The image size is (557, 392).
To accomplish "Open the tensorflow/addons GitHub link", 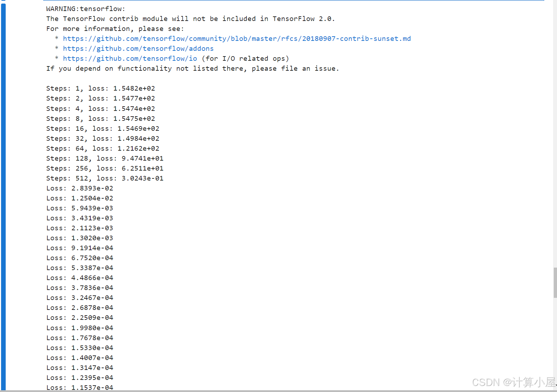I will point(138,48).
